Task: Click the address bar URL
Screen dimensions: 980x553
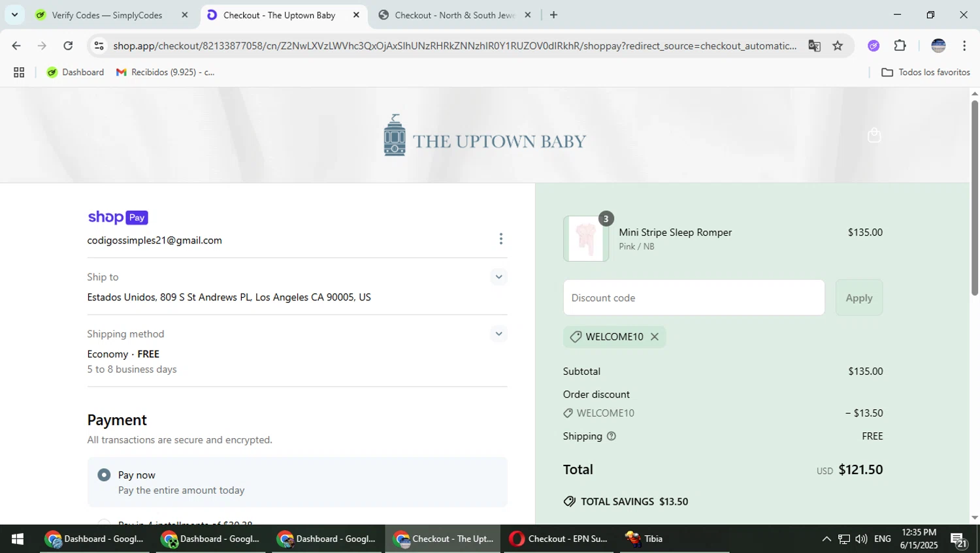Action: 455,46
